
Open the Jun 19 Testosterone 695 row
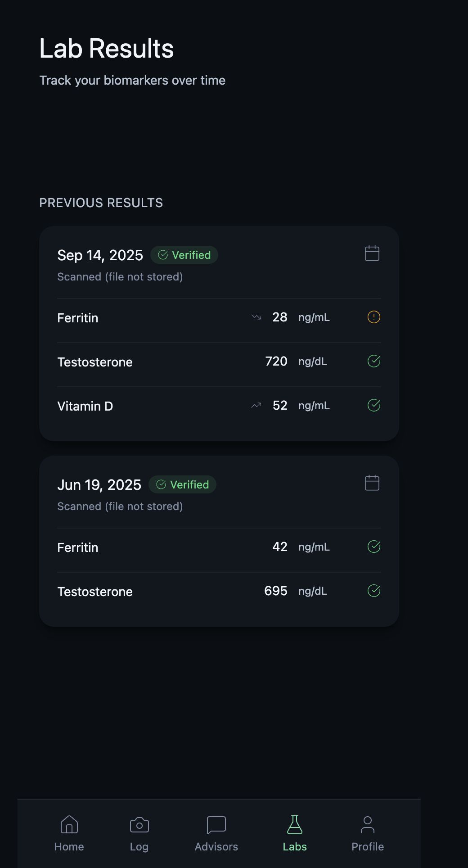[180, 592]
